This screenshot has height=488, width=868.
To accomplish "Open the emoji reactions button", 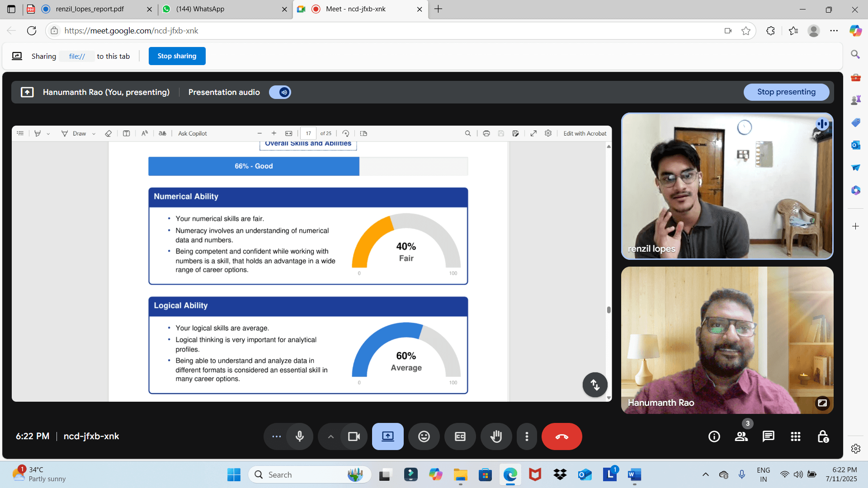I will [x=424, y=436].
